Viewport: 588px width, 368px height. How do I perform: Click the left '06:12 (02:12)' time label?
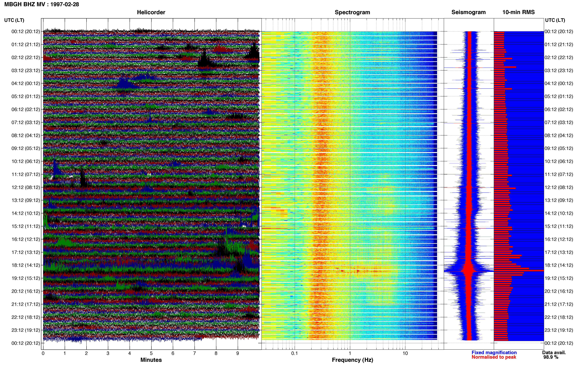pos(26,109)
